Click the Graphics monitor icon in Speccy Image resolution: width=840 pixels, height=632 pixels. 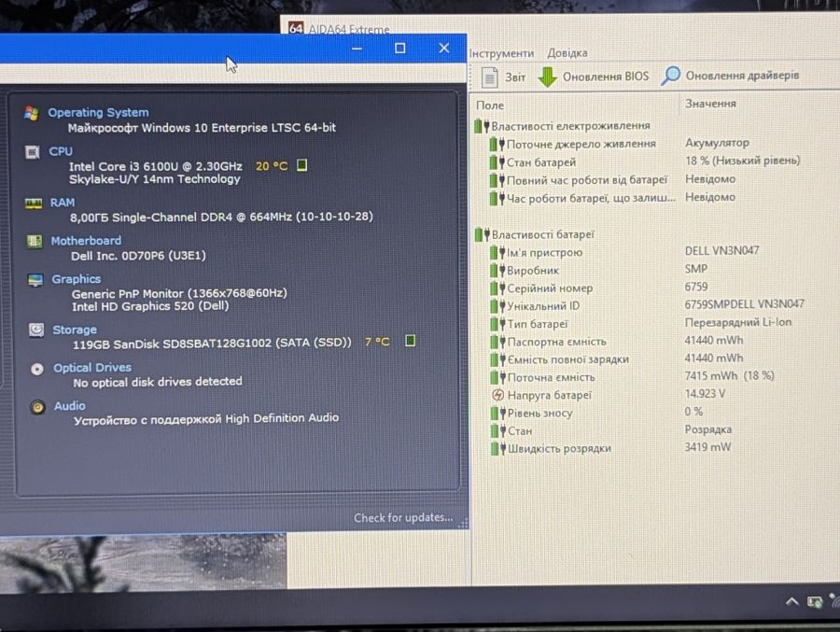pos(35,280)
